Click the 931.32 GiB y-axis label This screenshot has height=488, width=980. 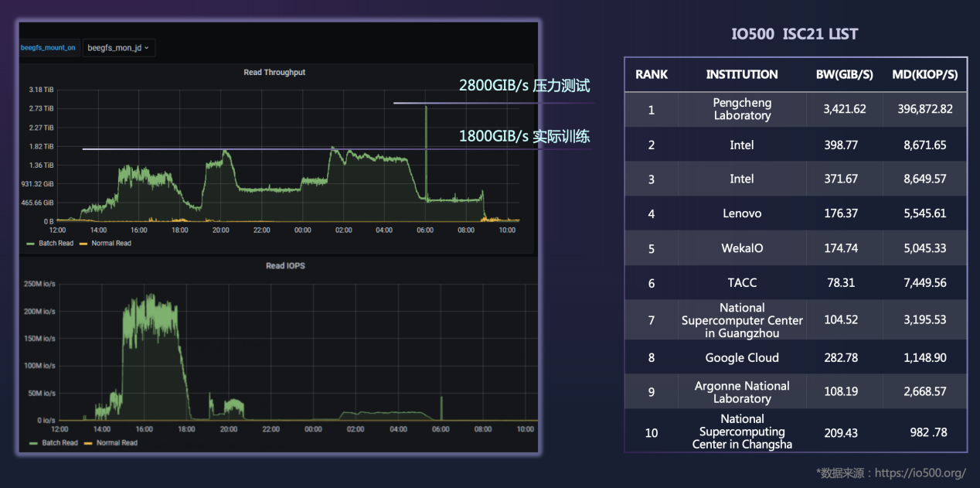pyautogui.click(x=37, y=184)
